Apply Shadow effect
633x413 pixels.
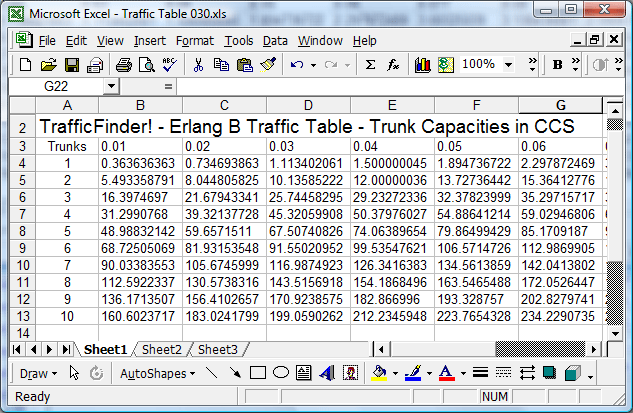549,373
